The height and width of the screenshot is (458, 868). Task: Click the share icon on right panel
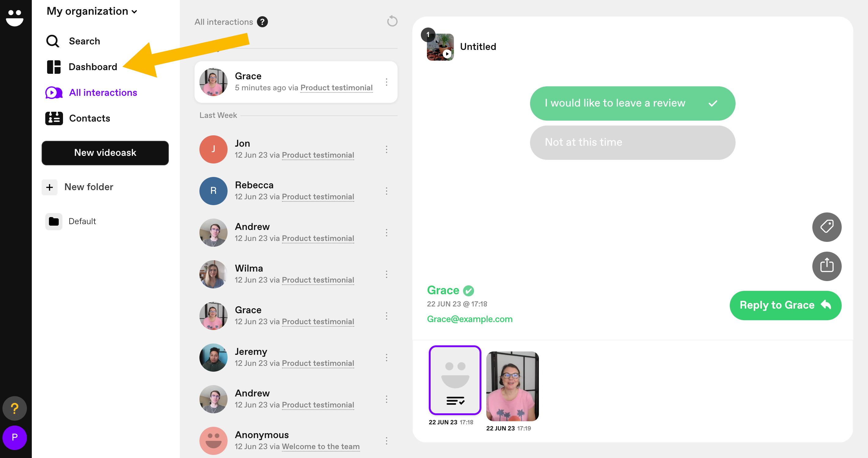point(827,265)
